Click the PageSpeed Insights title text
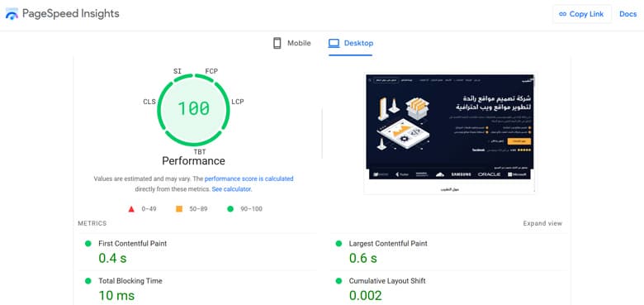Image resolution: width=644 pixels, height=305 pixels. (71, 14)
